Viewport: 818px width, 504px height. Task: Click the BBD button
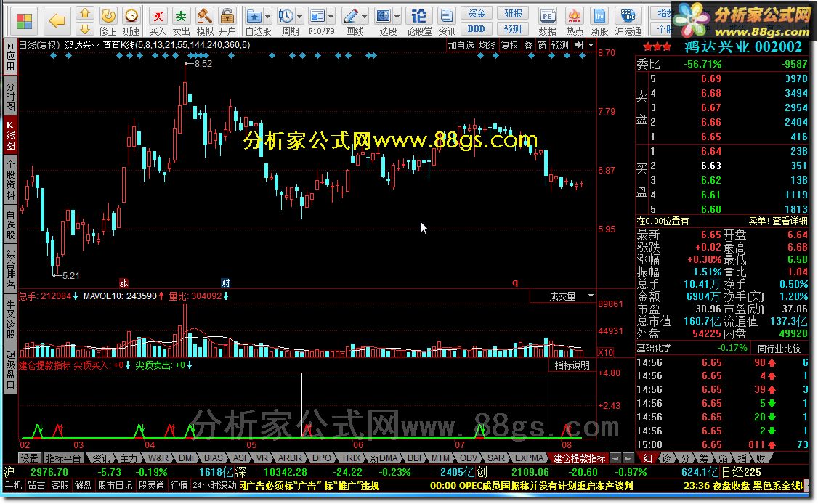(477, 29)
